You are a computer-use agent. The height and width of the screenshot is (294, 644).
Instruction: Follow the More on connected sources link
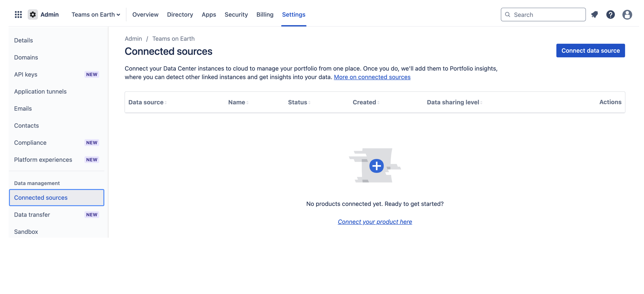[x=372, y=77]
